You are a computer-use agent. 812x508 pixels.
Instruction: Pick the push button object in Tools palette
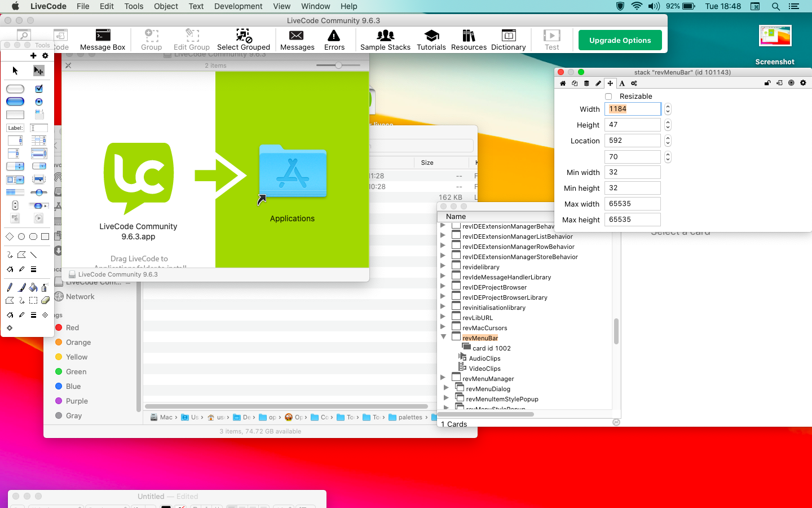click(x=15, y=89)
